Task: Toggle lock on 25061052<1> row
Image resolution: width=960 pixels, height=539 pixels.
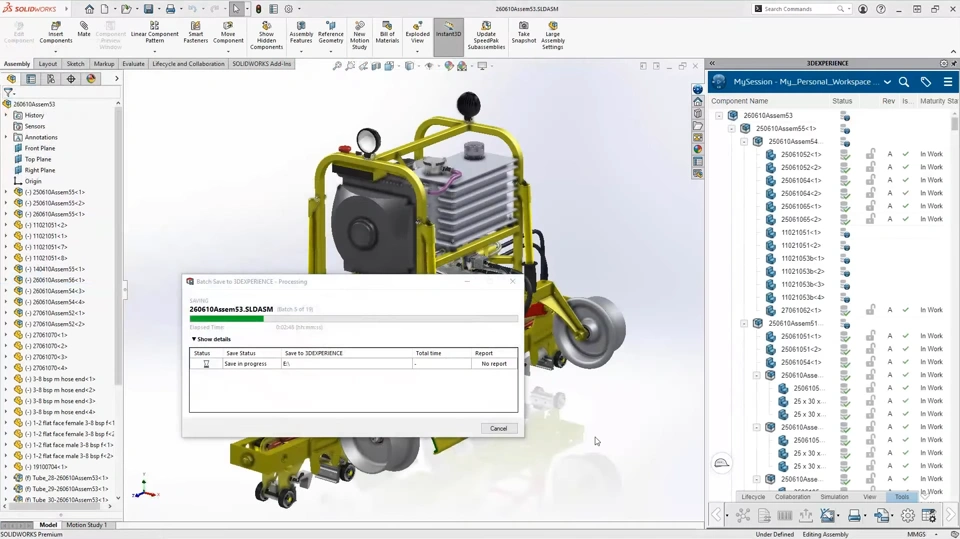Action: point(870,154)
